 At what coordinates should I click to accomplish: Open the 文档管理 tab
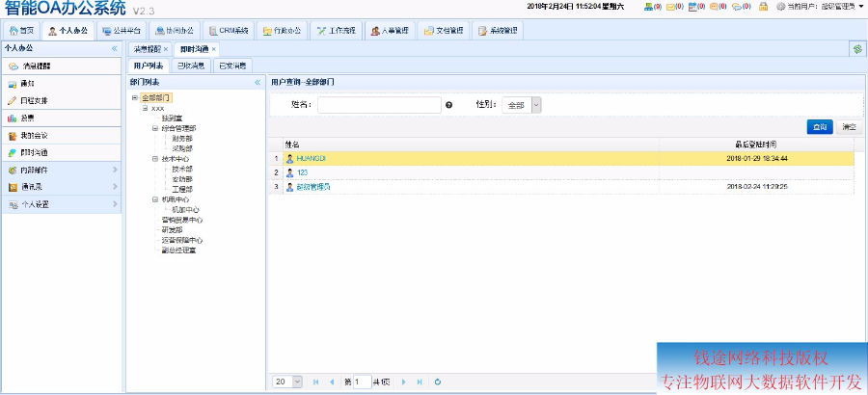[443, 31]
